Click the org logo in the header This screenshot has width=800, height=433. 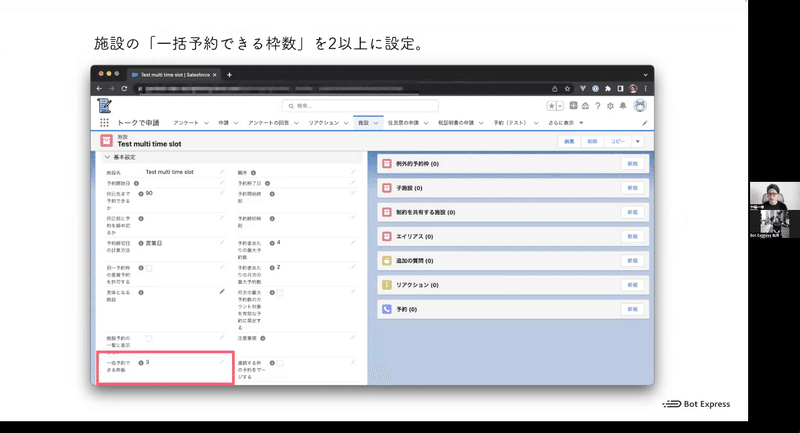104,106
